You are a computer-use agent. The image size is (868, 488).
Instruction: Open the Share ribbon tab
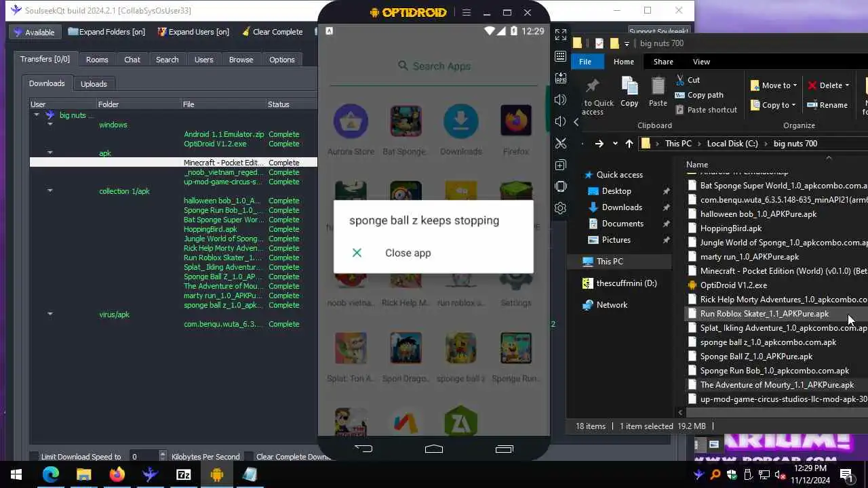point(663,62)
